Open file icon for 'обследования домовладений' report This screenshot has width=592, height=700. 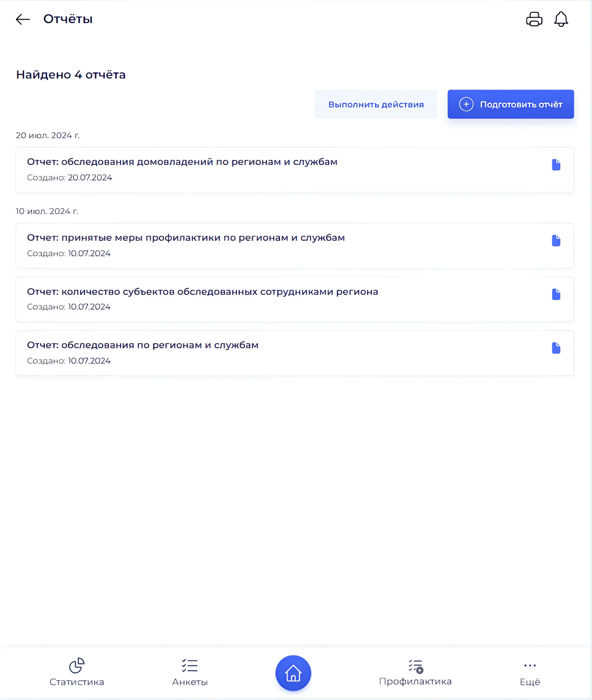click(556, 165)
